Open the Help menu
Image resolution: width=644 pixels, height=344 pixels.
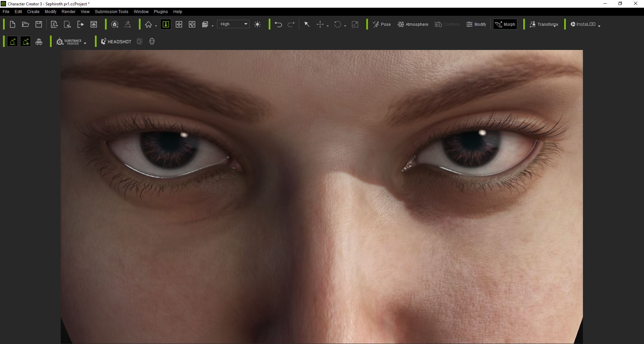[x=178, y=11]
